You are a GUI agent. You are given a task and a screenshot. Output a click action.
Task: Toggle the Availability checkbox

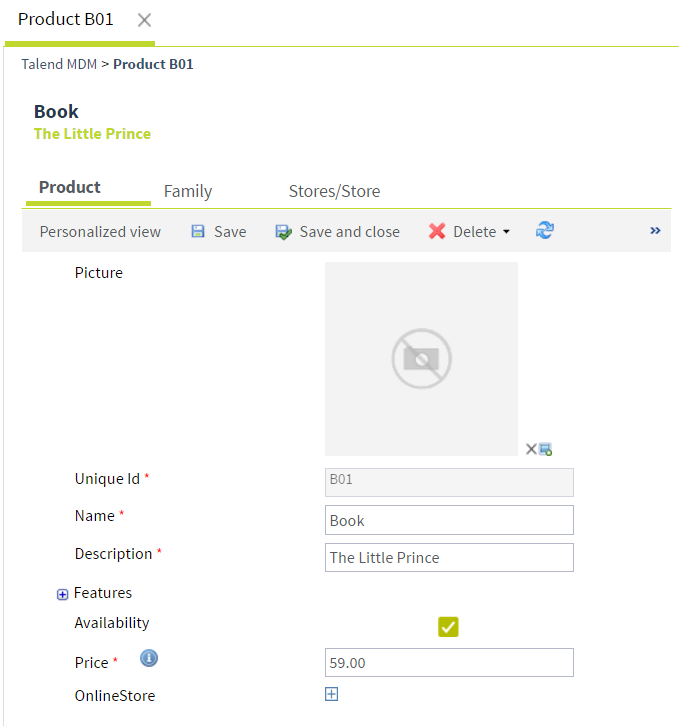pos(448,627)
